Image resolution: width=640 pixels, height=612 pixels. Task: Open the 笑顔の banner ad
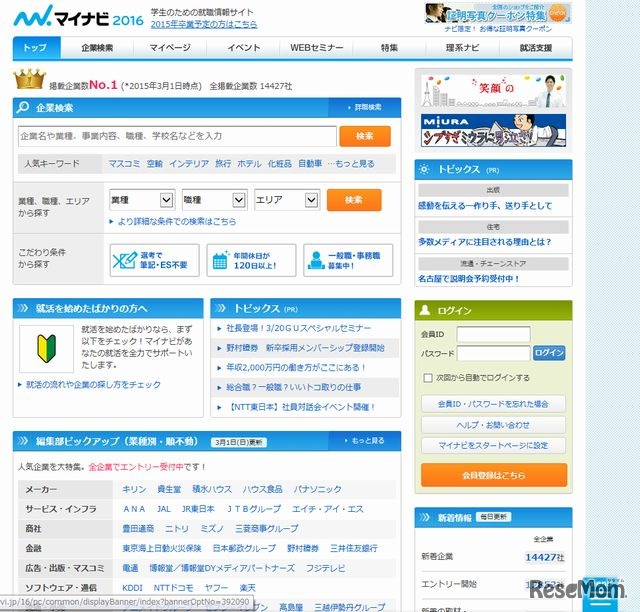493,91
